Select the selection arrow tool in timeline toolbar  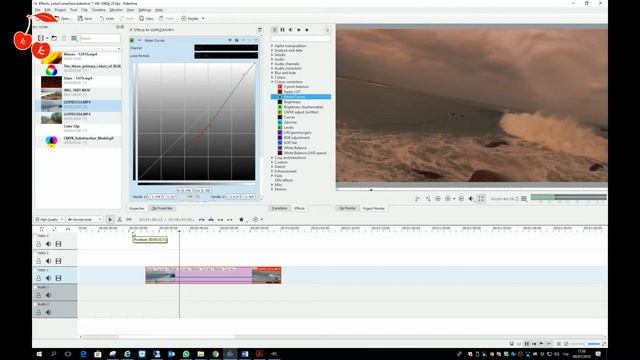coord(110,220)
